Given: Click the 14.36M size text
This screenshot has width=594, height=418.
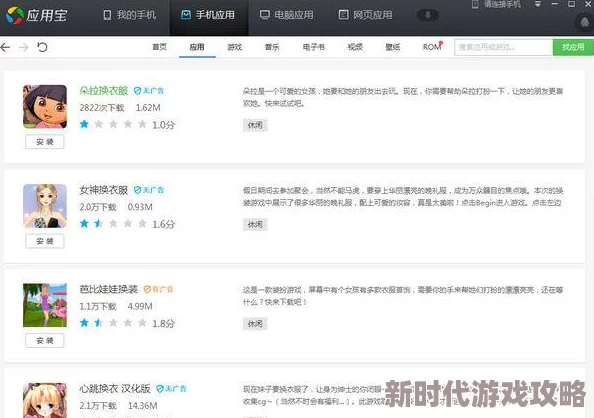Looking at the screenshot, I should pyautogui.click(x=142, y=405).
